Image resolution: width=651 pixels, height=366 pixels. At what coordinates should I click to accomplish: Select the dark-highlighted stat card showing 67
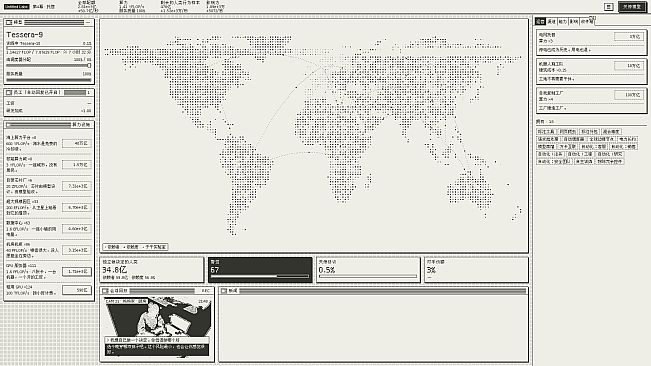260,270
